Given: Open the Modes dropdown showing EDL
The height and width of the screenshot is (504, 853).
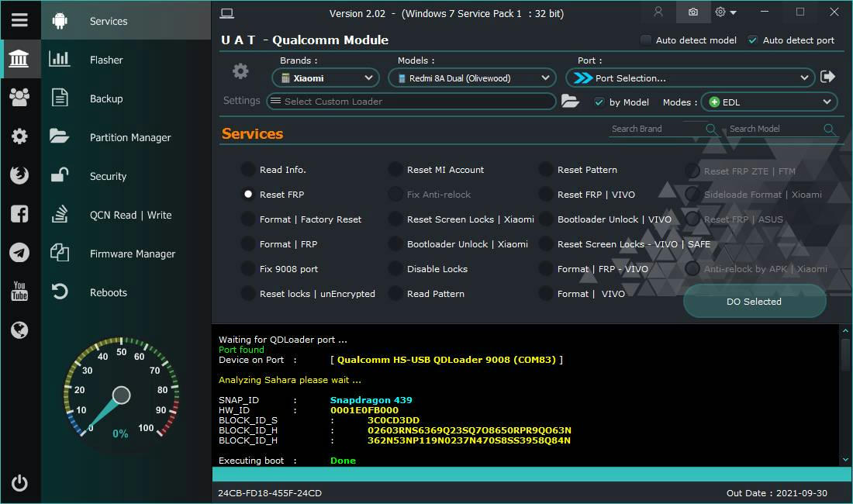Looking at the screenshot, I should point(769,102).
